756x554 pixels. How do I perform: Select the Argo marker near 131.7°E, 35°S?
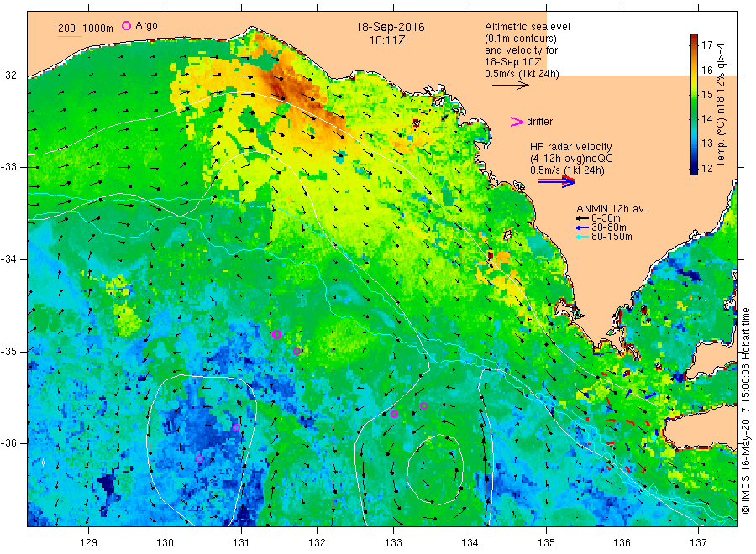tap(297, 351)
